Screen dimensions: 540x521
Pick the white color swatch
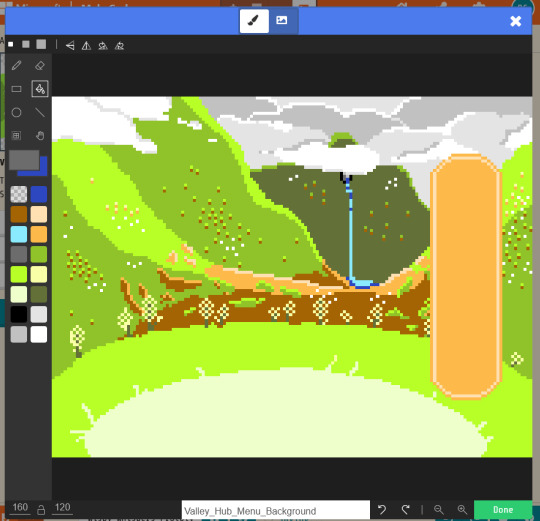39,334
